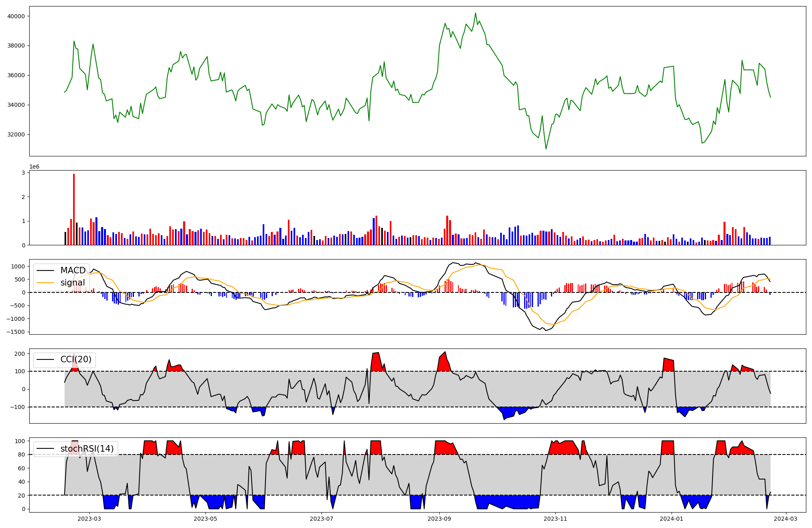The image size is (812, 528).
Task: Click the MACD legend entry
Action: pos(73,270)
